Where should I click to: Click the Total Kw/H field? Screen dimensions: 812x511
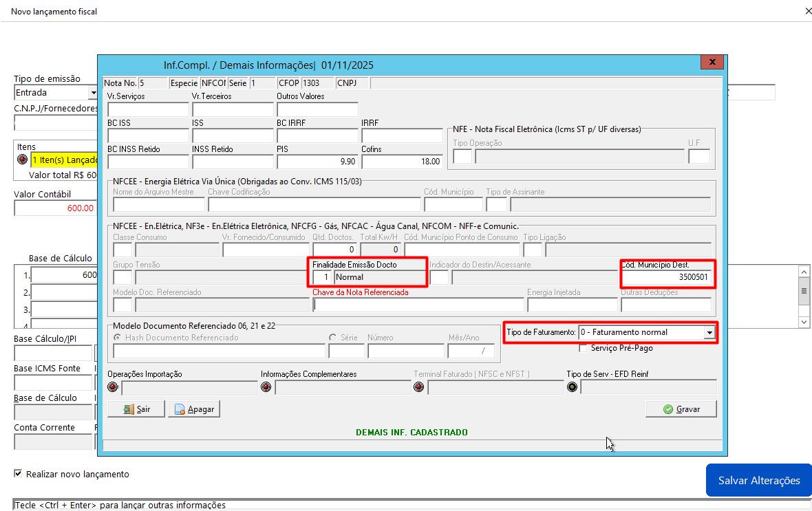tap(380, 250)
